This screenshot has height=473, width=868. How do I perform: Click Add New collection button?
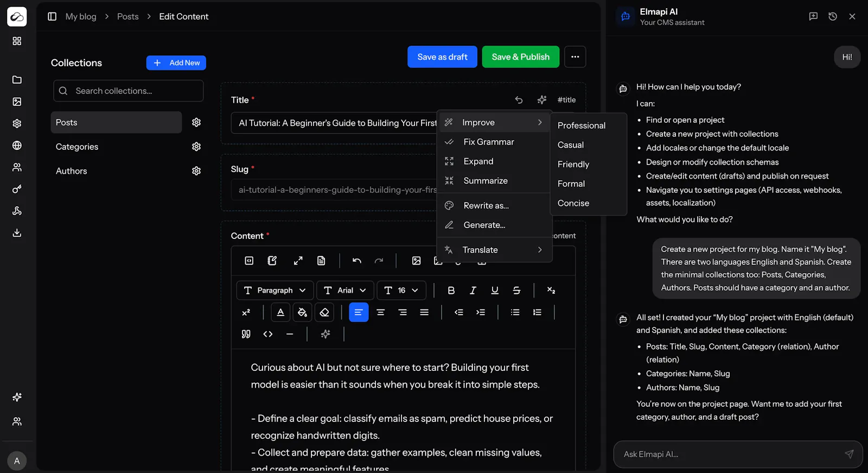pos(176,63)
